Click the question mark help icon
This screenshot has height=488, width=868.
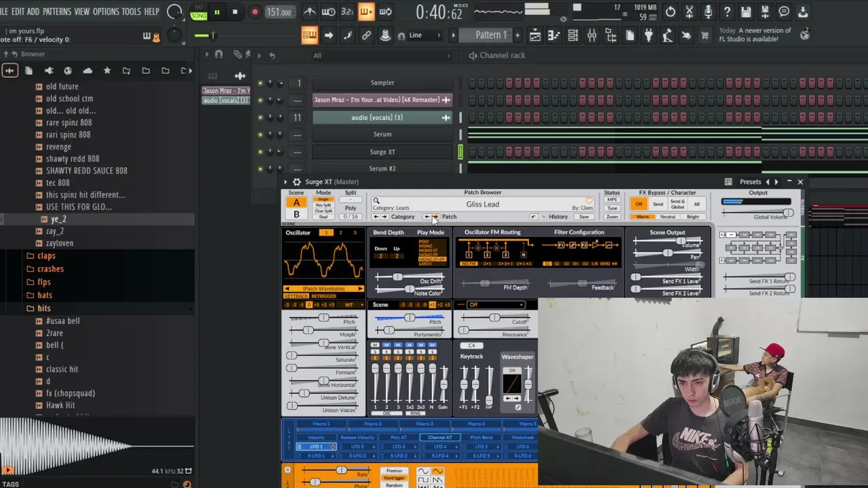tap(727, 12)
